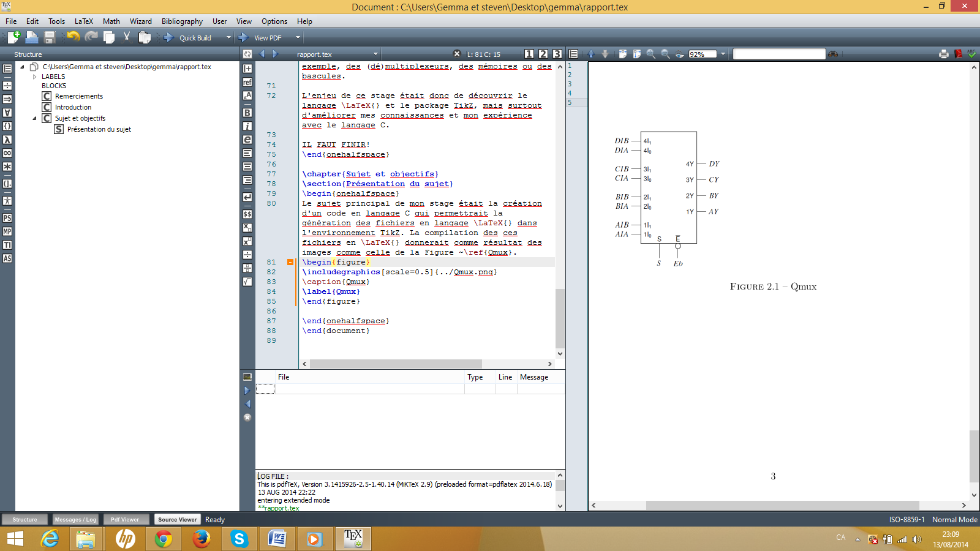This screenshot has width=980, height=551.
Task: Open the Bibliography menu
Action: tap(182, 21)
